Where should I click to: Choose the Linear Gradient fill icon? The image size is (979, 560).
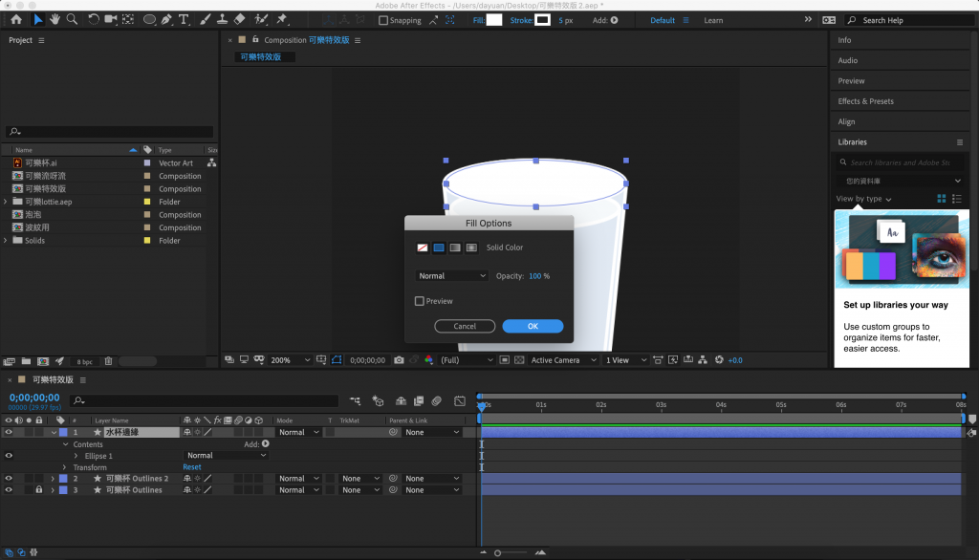tap(455, 248)
